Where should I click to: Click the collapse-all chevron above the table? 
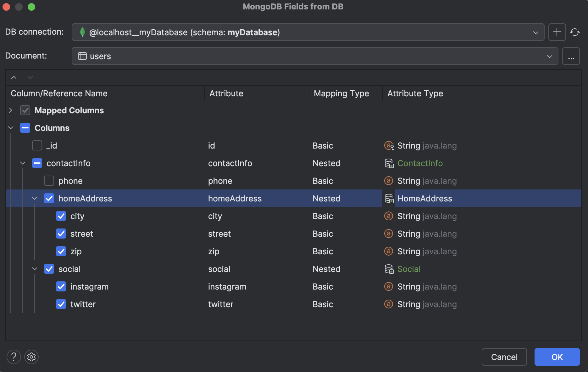[14, 77]
